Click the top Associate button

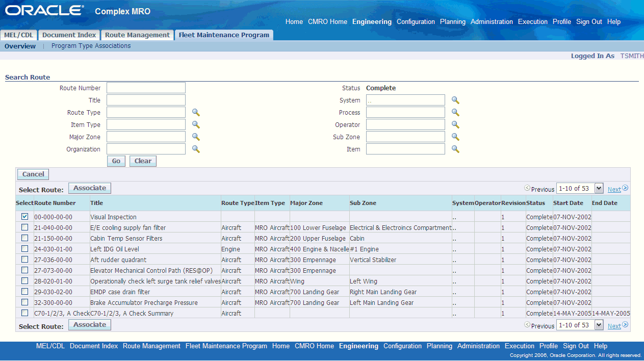[90, 188]
